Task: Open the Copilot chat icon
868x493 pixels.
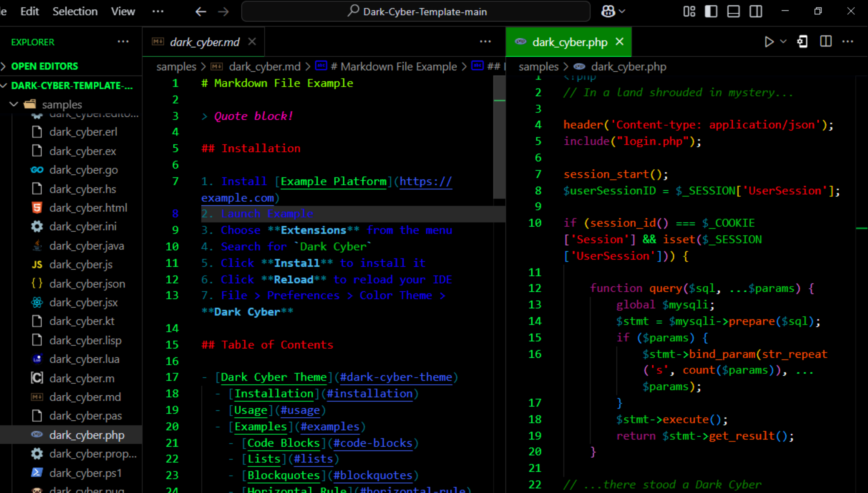Action: point(608,11)
